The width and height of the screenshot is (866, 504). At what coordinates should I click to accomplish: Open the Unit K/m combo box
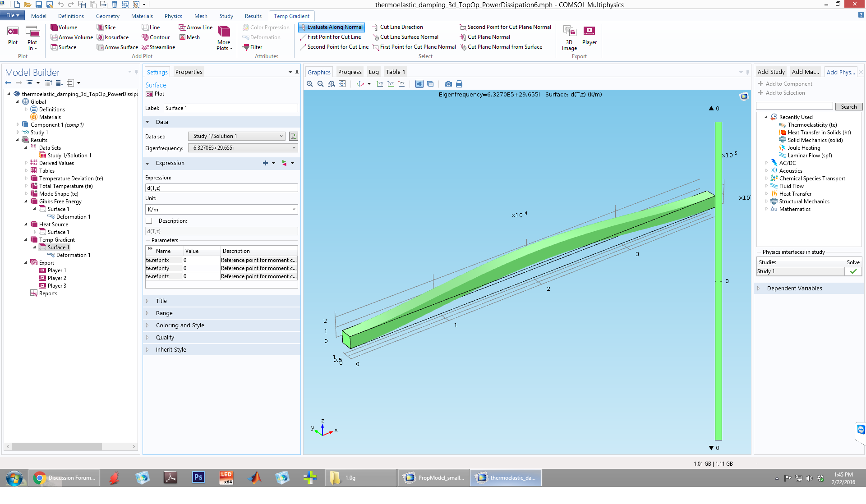click(221, 209)
